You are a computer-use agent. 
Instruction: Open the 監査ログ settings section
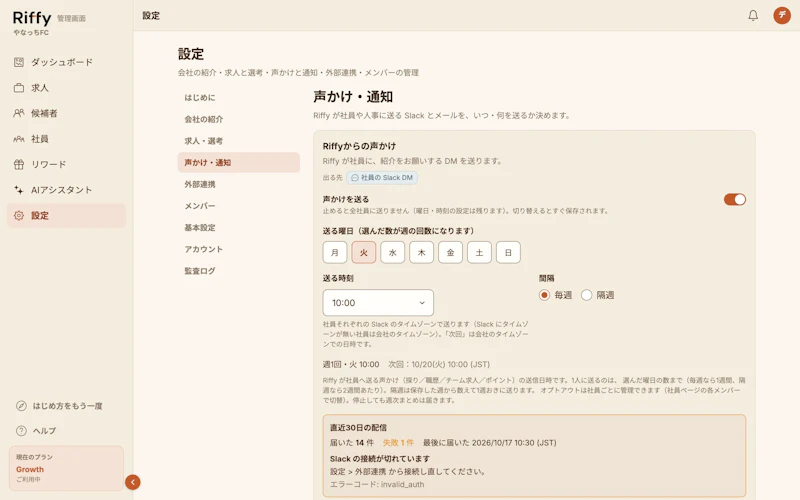point(238,271)
